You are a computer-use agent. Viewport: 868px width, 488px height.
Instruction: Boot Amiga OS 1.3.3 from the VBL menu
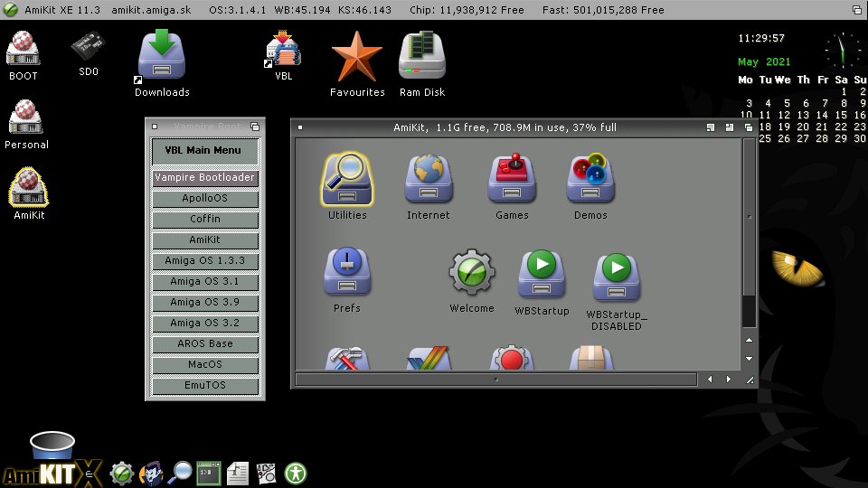205,260
